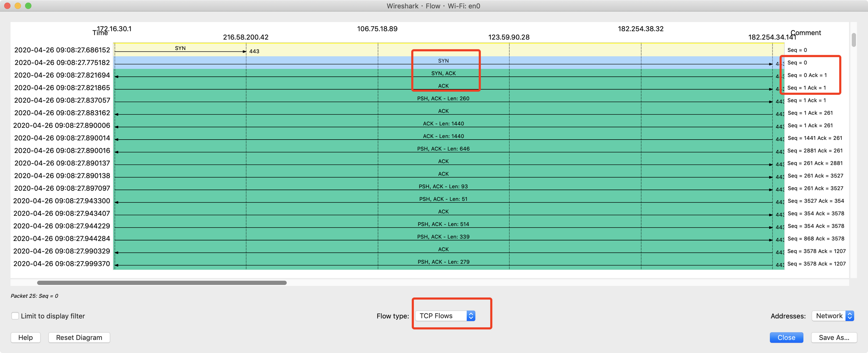Select the PSH, ACK - Len: 279 flow
This screenshot has width=868, height=353.
(443, 262)
